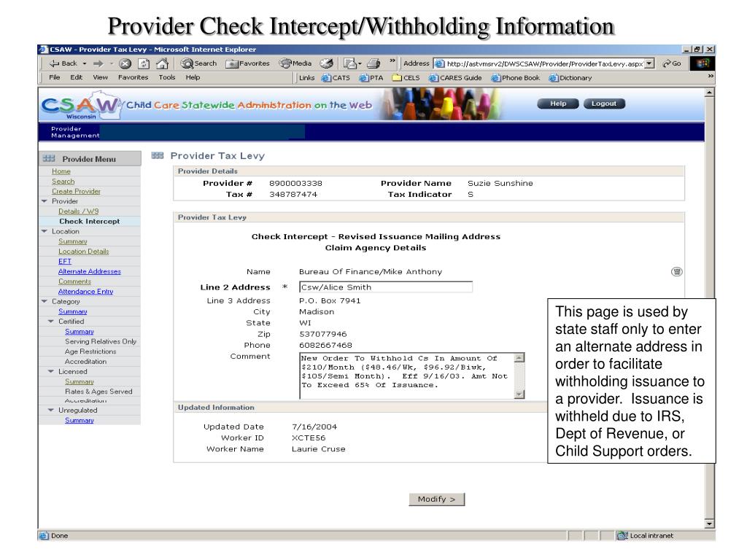Collapse the Unregulated tree section
The image size is (747, 560).
point(52,410)
